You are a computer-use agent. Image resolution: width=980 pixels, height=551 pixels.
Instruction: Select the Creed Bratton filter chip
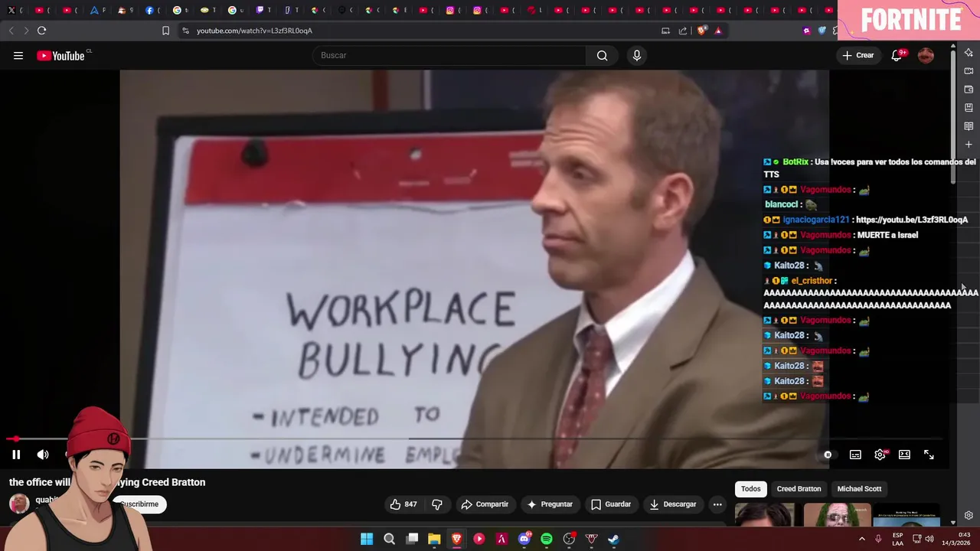click(x=799, y=489)
